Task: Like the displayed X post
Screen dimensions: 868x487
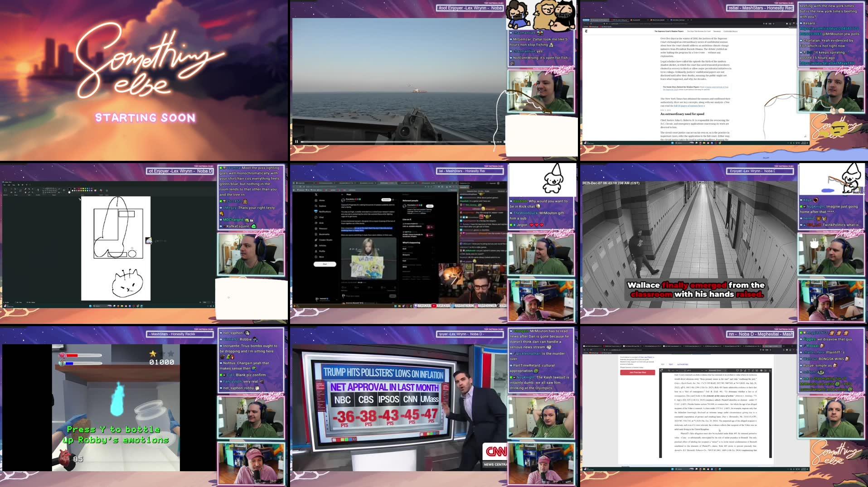Action: tap(369, 287)
